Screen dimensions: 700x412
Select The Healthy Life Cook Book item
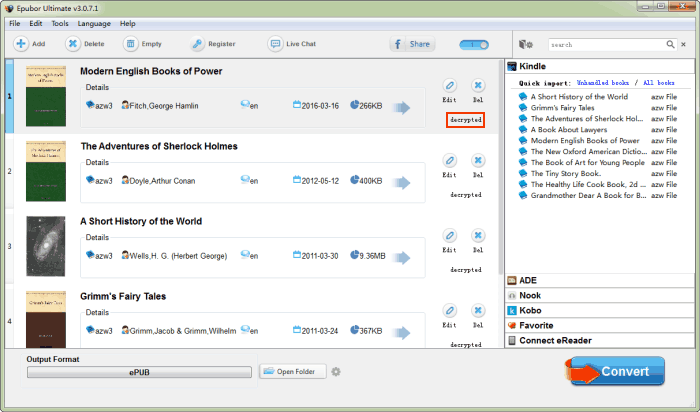pos(598,184)
